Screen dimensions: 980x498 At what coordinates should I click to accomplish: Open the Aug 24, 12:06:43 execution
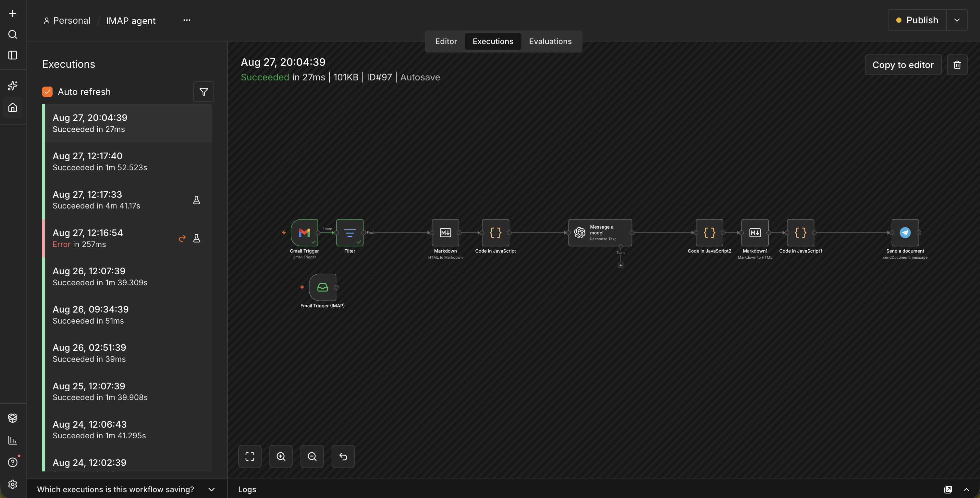point(127,430)
